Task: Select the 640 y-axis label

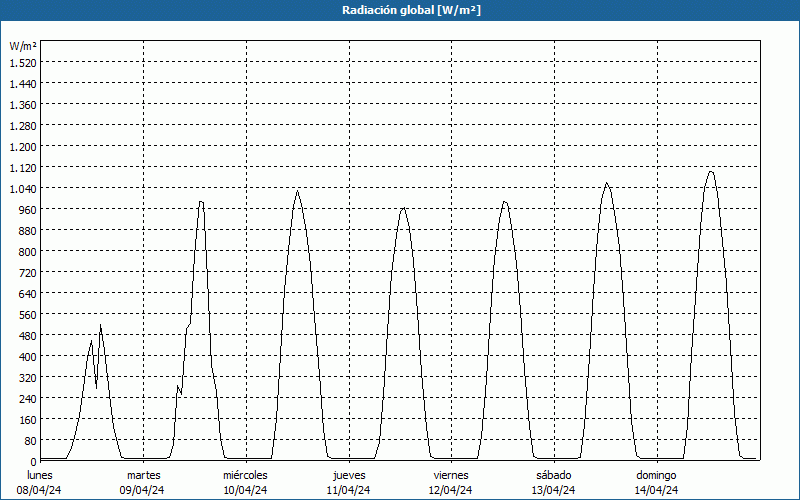Action: point(28,293)
